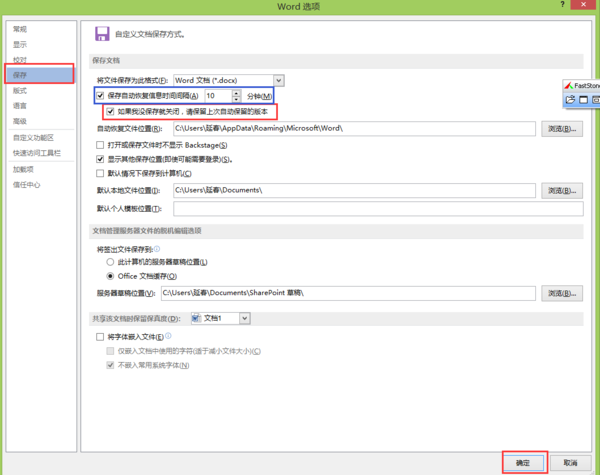Click the 默认个人模板位置 input field

coord(378,209)
